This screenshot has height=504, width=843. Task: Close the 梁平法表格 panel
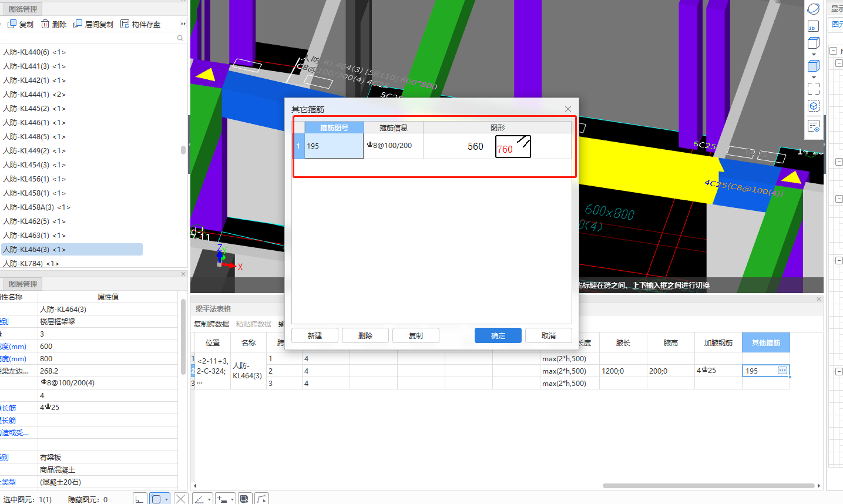click(819, 299)
